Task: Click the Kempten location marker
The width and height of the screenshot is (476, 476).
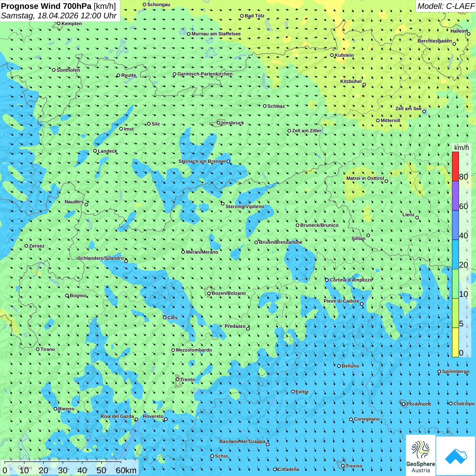Action: tap(59, 23)
